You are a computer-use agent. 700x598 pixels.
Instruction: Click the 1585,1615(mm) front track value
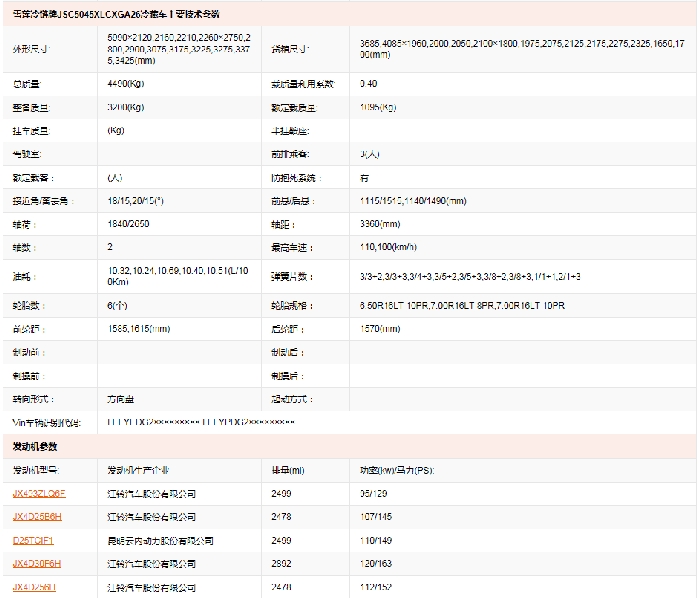click(x=138, y=328)
